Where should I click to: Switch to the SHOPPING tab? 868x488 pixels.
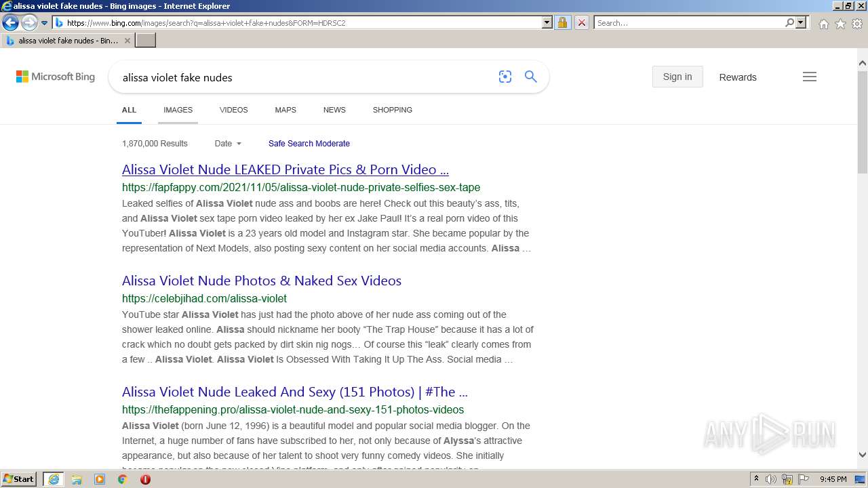point(393,110)
